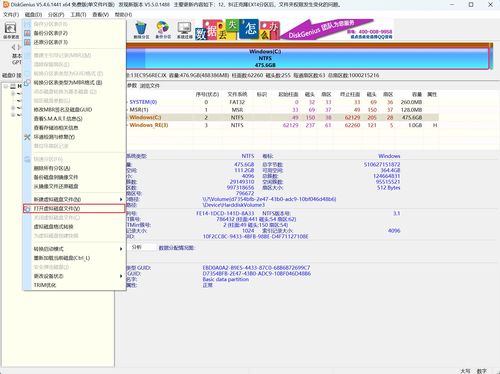Expand New Virtual Disk File submenu arrow

(x=121, y=199)
